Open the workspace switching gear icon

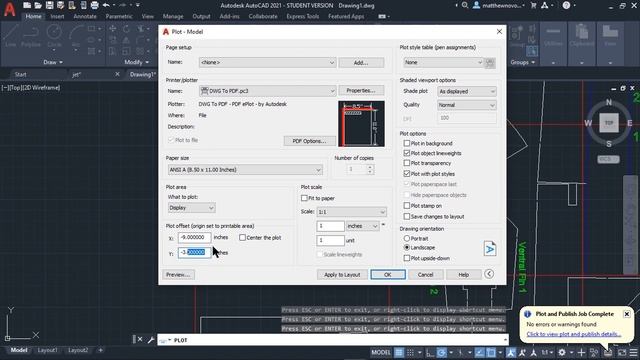562,353
